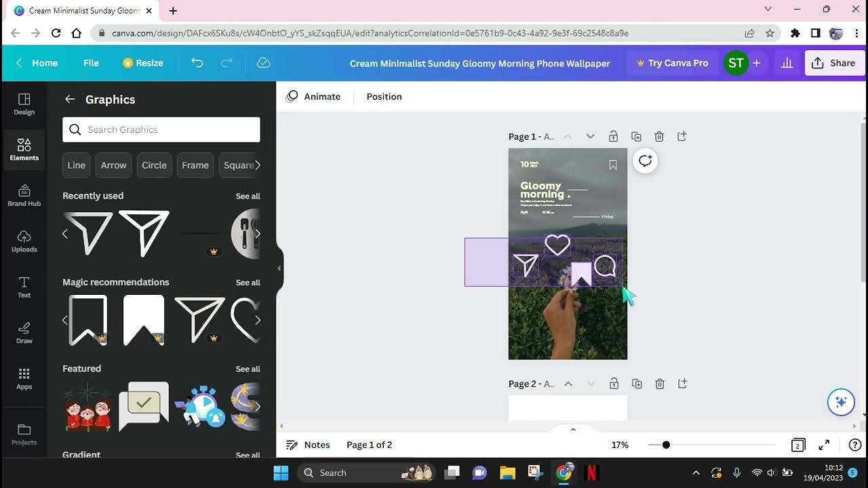Open the Draw tool panel
This screenshot has height=488, width=868.
click(x=24, y=333)
